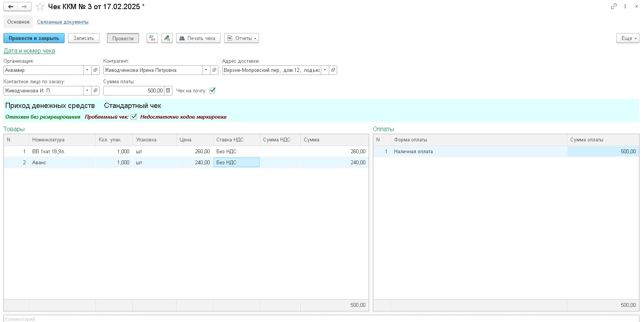Open the three-dot options menu
The width and height of the screenshot is (644, 322).
point(625,6)
